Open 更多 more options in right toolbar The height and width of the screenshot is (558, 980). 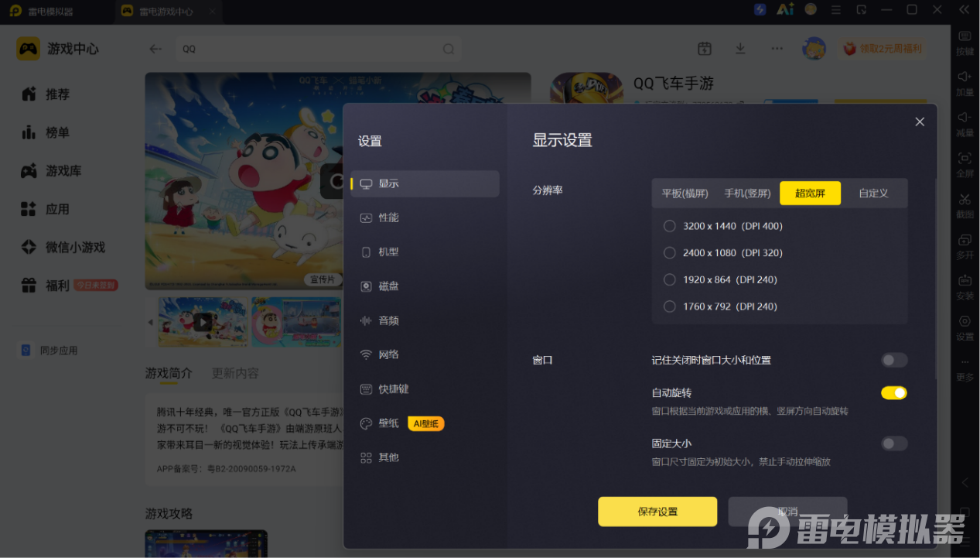[x=965, y=369]
